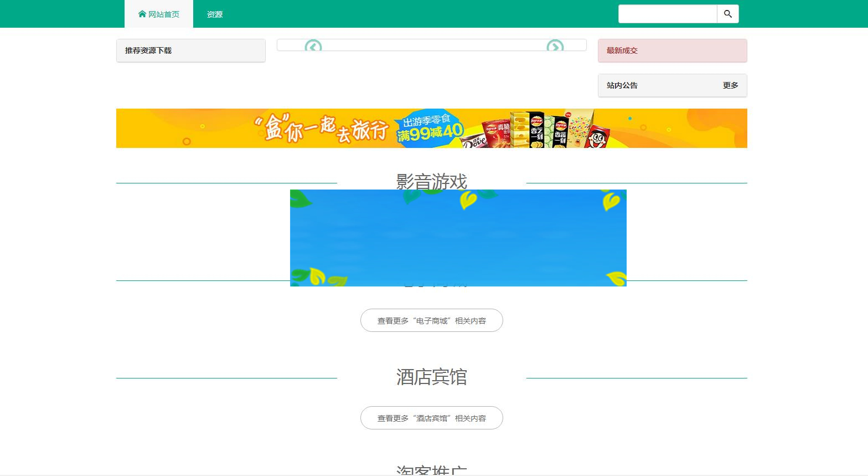
Task: Click the home icon in the navigation bar
Action: coord(142,14)
